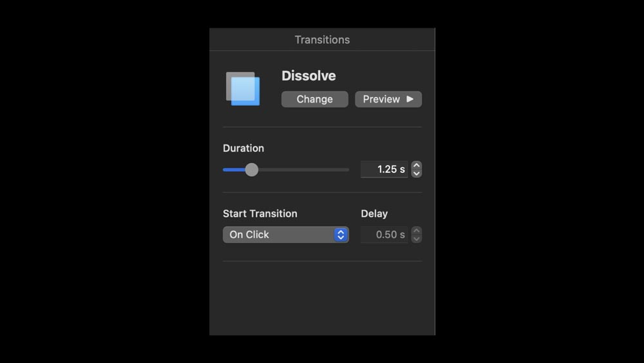644x363 pixels.
Task: Click the blue filled part of Duration slider
Action: coord(233,170)
